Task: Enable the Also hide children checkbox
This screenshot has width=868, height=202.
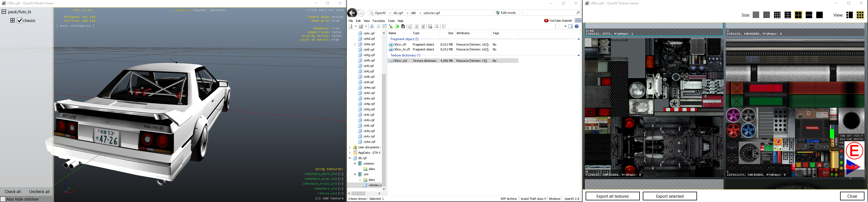Action: click(3, 199)
